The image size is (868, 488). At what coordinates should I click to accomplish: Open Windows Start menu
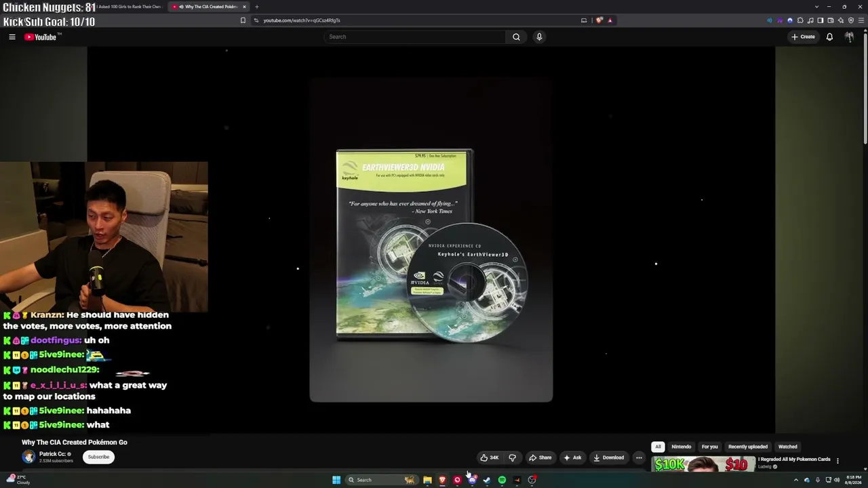point(336,480)
